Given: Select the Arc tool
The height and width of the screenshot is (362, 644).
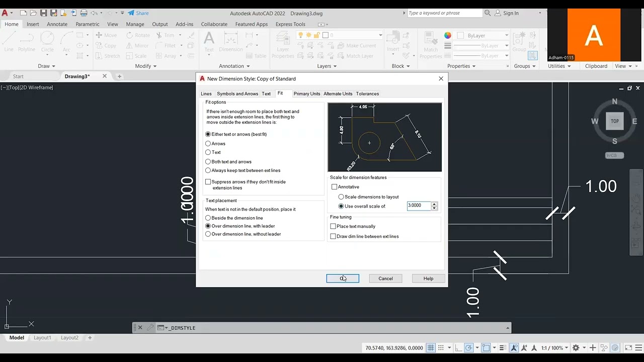Looking at the screenshot, I should point(66,41).
